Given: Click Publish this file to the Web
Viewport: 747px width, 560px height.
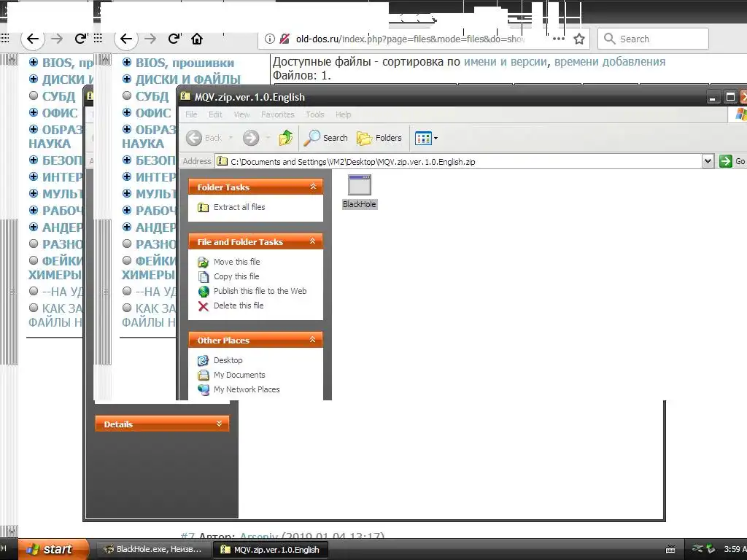Looking at the screenshot, I should tap(260, 291).
